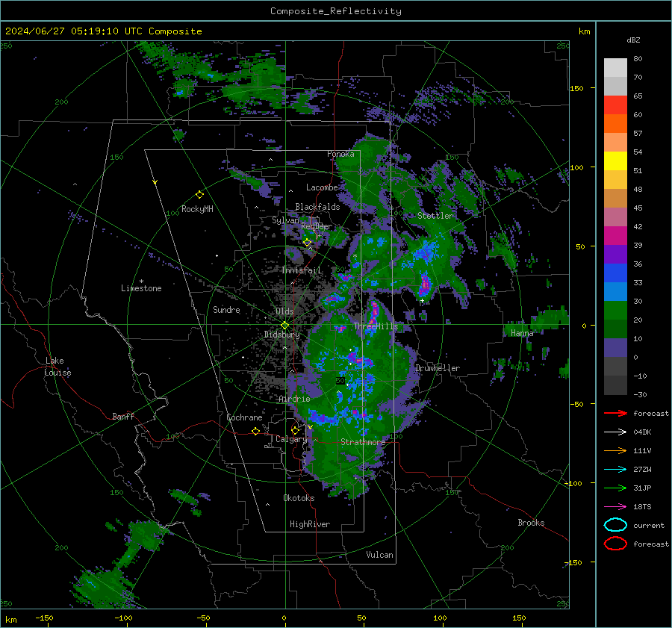Click the Ponoka city label
This screenshot has height=628, width=672.
click(340, 154)
